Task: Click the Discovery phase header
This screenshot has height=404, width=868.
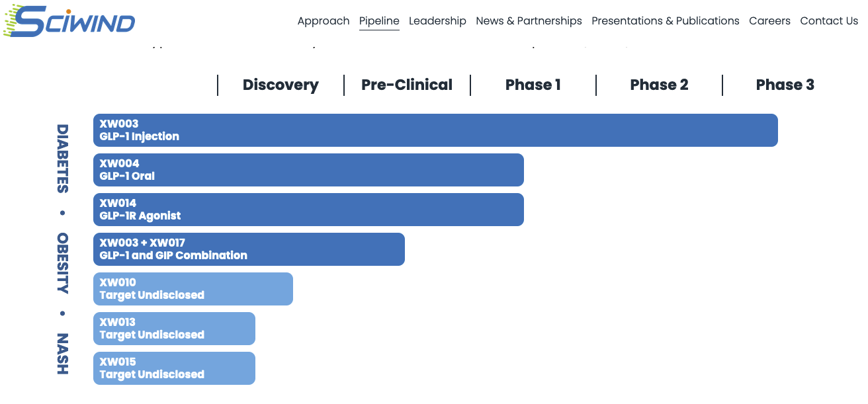Action: coord(281,85)
